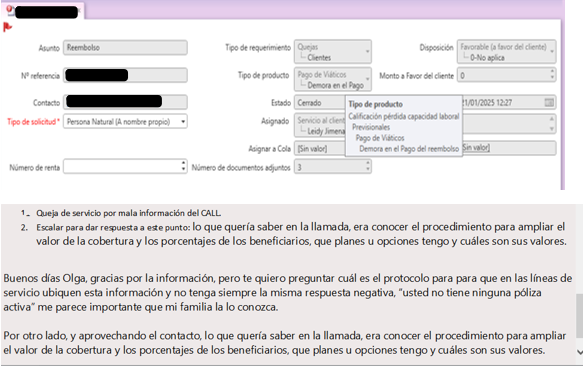Screen dimensions: 583x366
Task: Select the Estado field showing Cerrado
Action: [x=321, y=102]
